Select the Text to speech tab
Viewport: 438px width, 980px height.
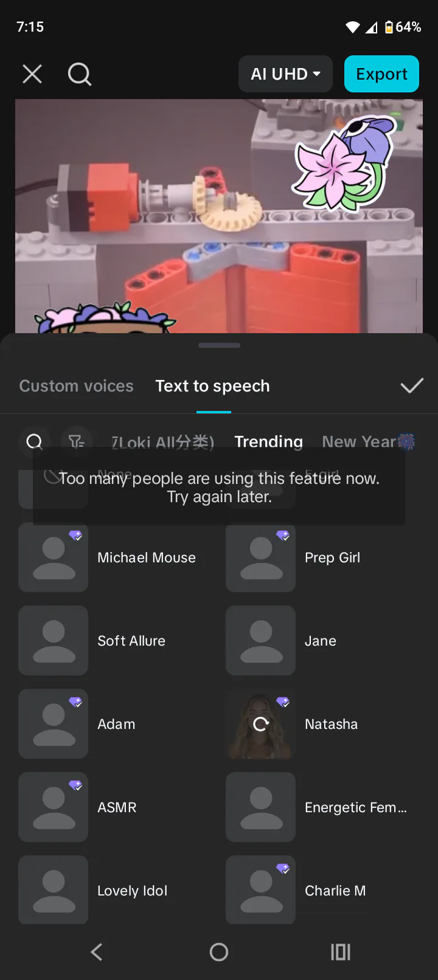(213, 386)
